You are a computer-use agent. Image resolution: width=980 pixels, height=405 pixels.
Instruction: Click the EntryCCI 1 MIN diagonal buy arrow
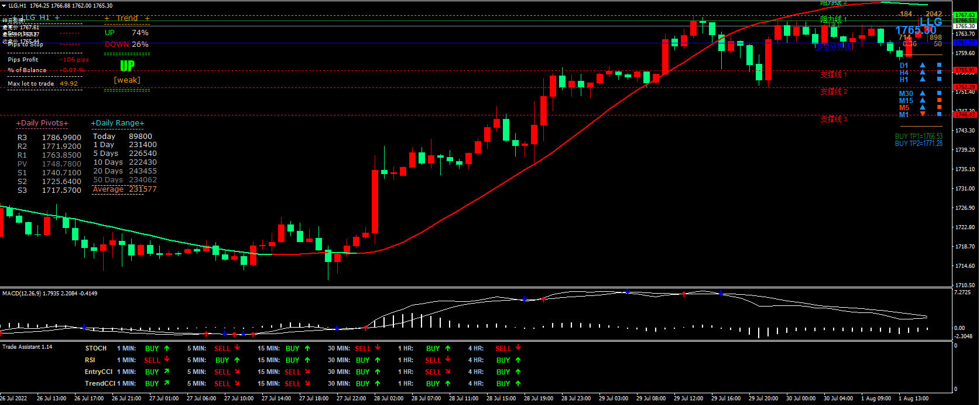point(167,372)
